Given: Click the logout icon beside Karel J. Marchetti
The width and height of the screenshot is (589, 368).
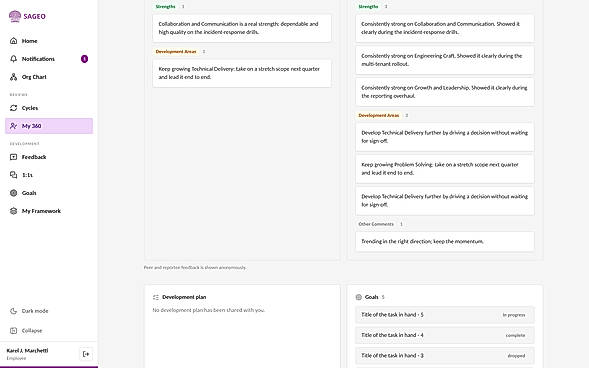Looking at the screenshot, I should pos(86,354).
